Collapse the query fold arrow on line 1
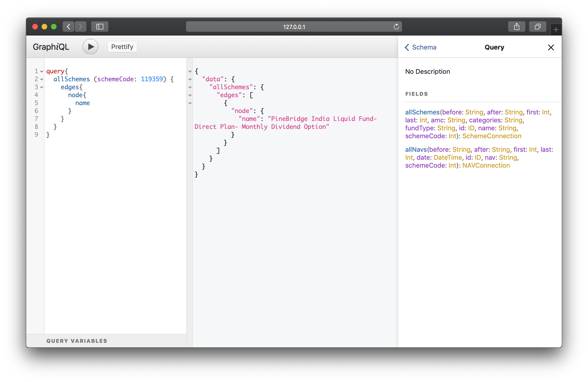Viewport: 588px width, 382px height. coord(42,71)
